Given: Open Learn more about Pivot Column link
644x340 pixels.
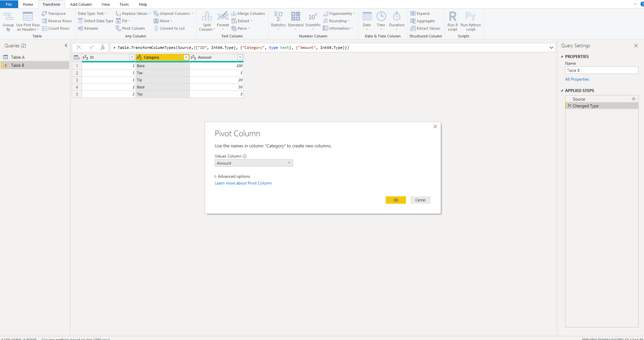Looking at the screenshot, I should (x=243, y=183).
